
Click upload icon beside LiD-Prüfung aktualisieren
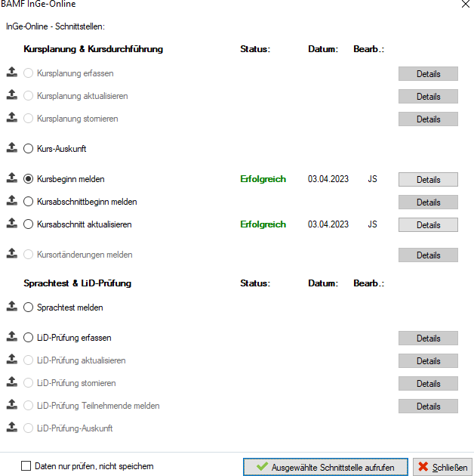tap(12, 359)
